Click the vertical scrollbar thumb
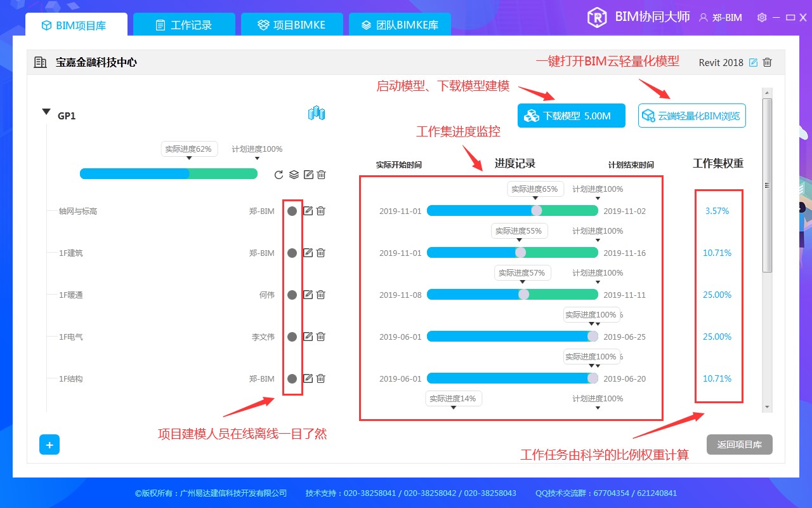812x508 pixels. click(768, 185)
